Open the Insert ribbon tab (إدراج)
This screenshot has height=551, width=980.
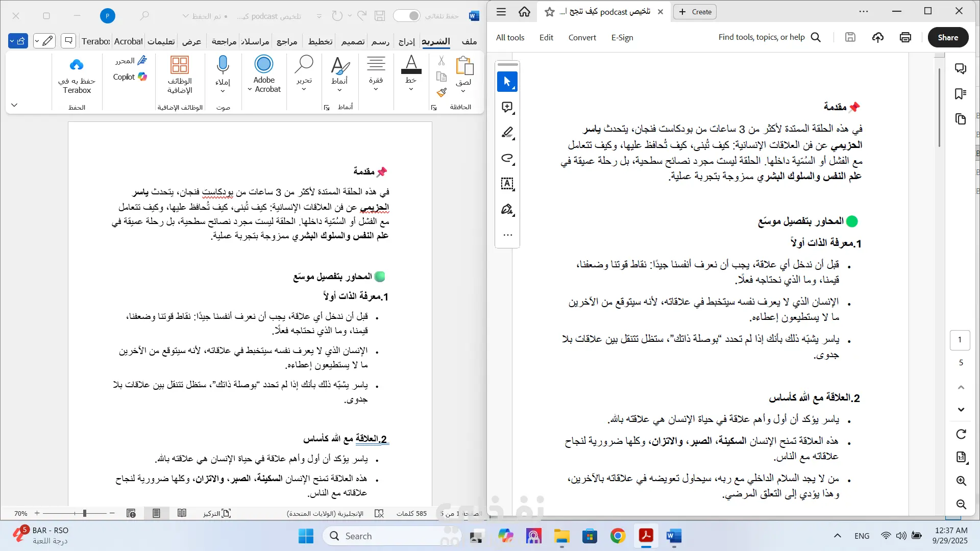pyautogui.click(x=406, y=41)
